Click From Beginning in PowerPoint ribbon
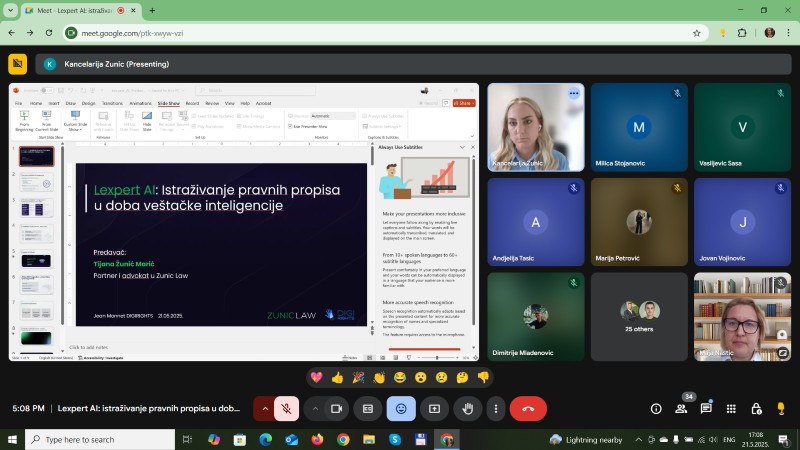 coord(24,121)
